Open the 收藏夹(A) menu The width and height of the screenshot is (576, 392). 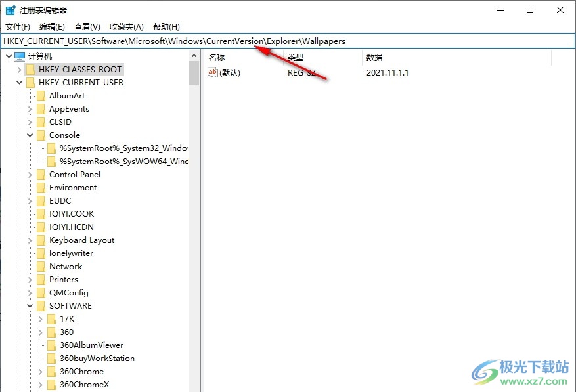coord(127,27)
